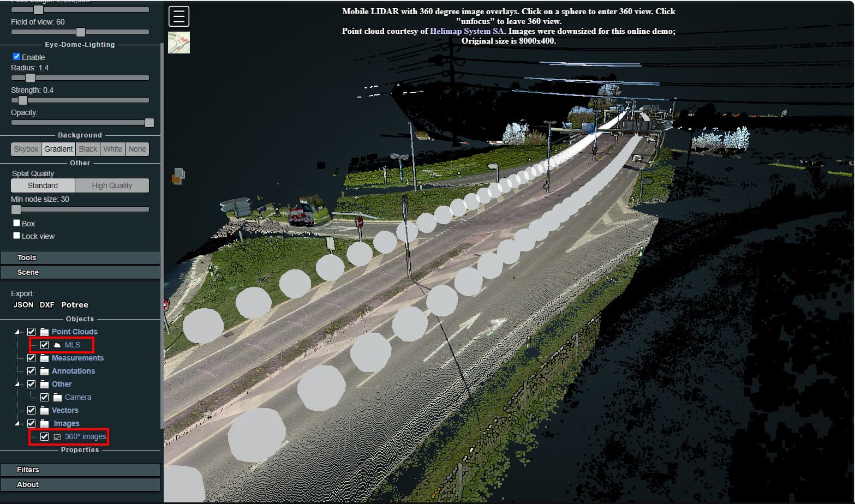This screenshot has width=855, height=504.
Task: Enable the Box checkbox
Action: pos(16,223)
